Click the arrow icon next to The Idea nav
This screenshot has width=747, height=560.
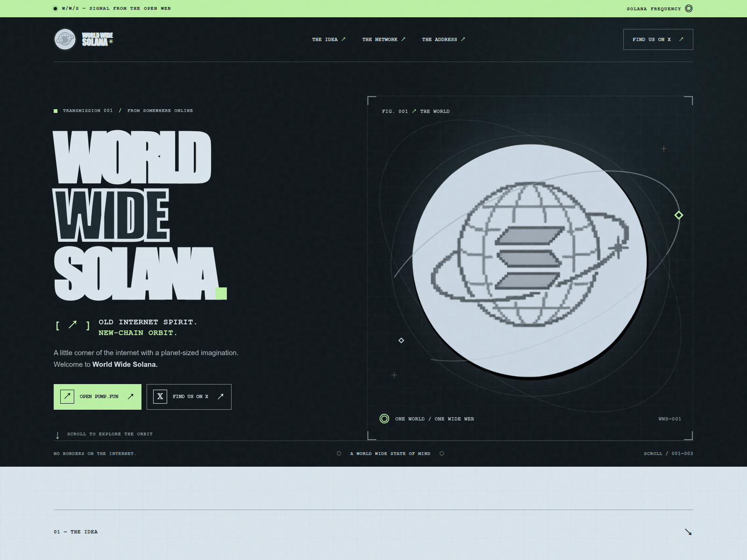point(344,39)
